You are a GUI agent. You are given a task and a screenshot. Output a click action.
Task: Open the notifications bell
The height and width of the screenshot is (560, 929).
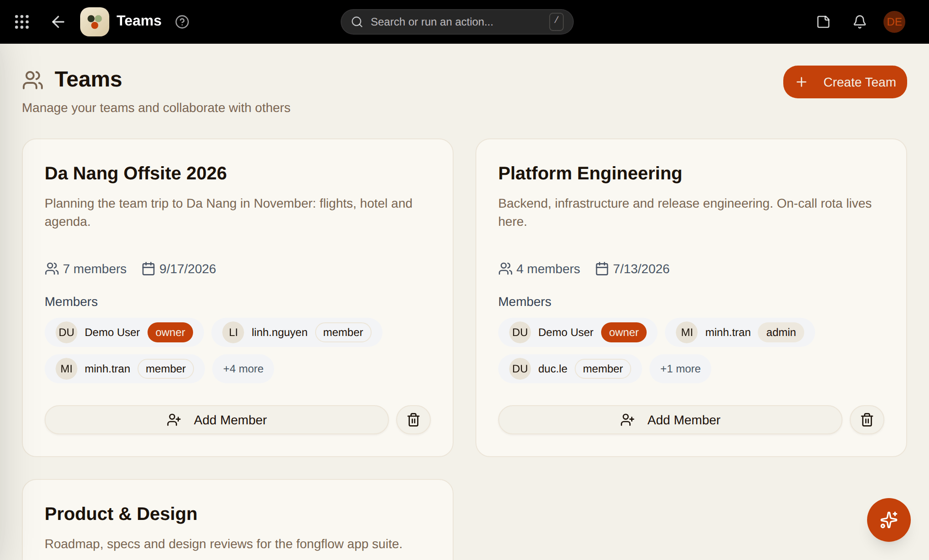[x=860, y=22]
